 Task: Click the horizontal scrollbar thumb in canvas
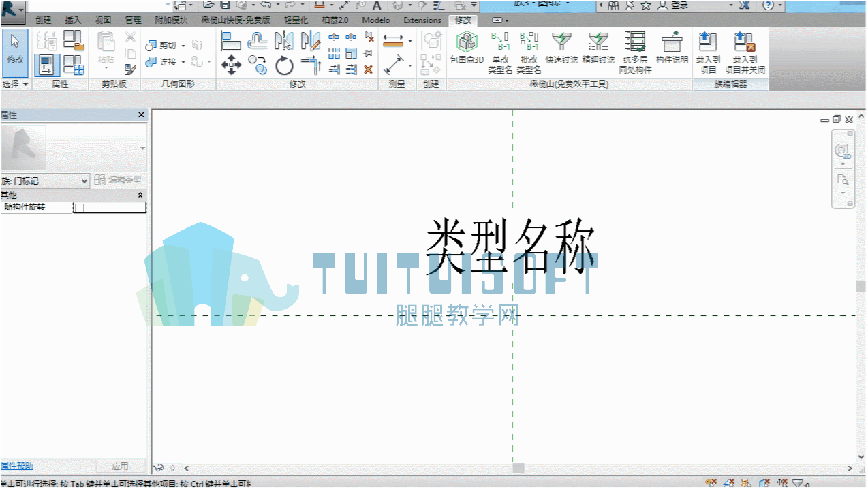tap(518, 469)
